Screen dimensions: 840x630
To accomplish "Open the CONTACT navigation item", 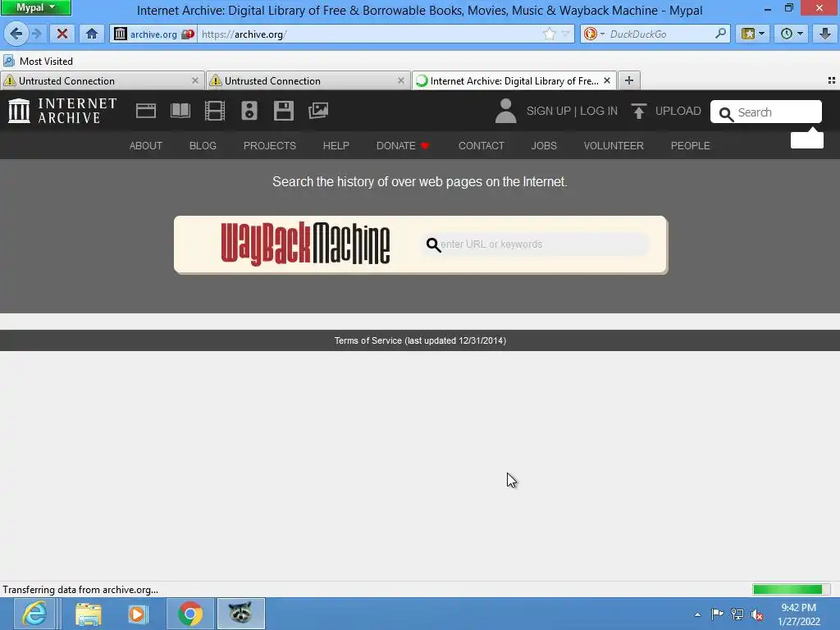I will (481, 146).
